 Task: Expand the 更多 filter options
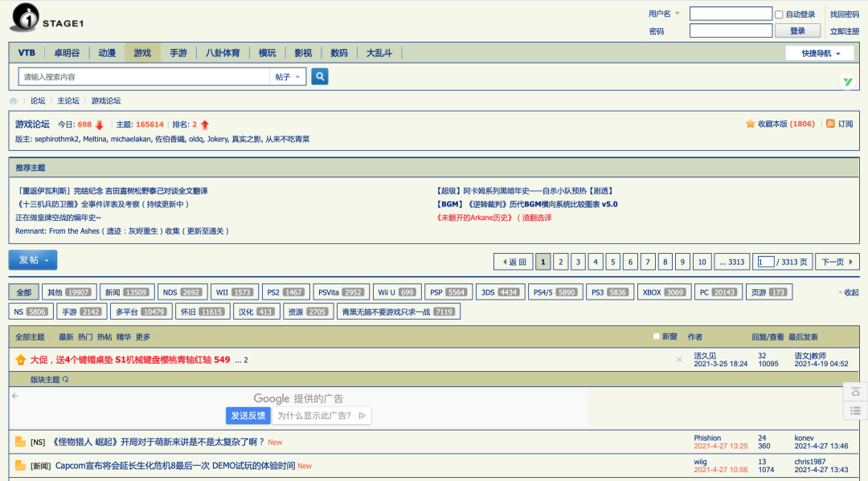(x=145, y=336)
